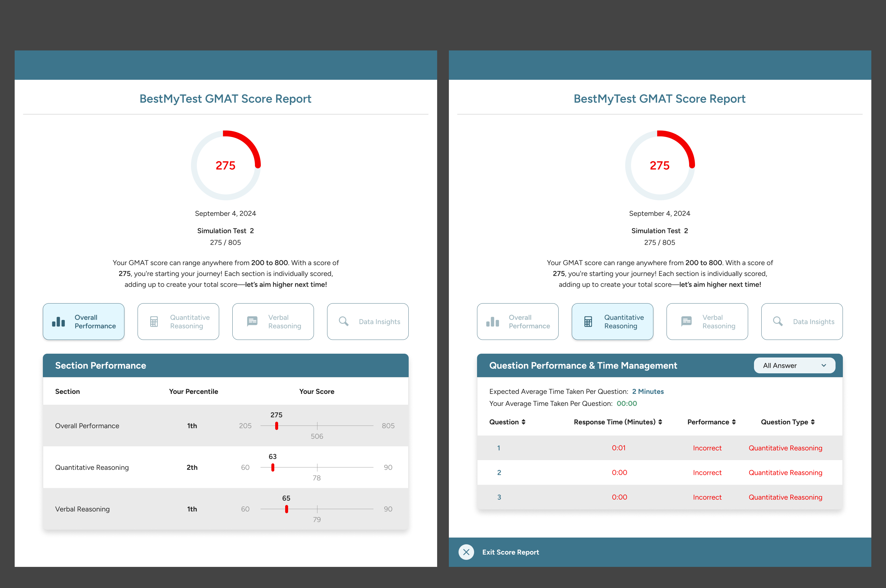Click '506' midpoint label on Overall Performance scale
The height and width of the screenshot is (588, 886).
pyautogui.click(x=317, y=436)
